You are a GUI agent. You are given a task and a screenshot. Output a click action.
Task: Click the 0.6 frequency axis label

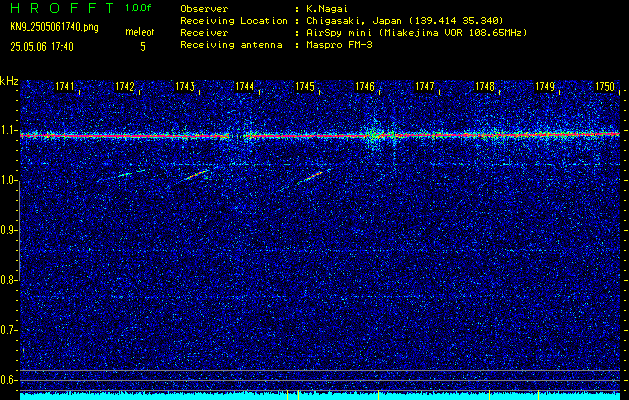pyautogui.click(x=8, y=380)
